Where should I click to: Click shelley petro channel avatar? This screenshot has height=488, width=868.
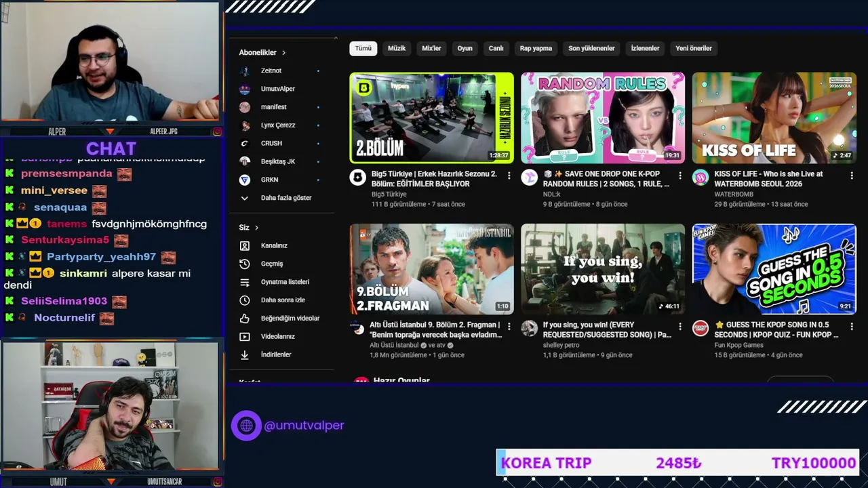pos(529,329)
